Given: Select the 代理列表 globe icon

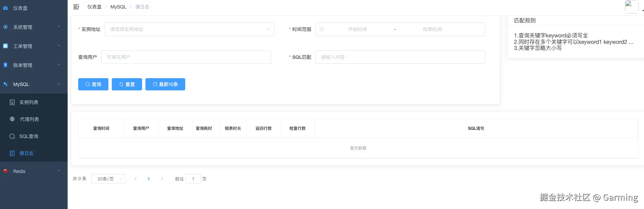Looking at the screenshot, I should click(x=12, y=119).
